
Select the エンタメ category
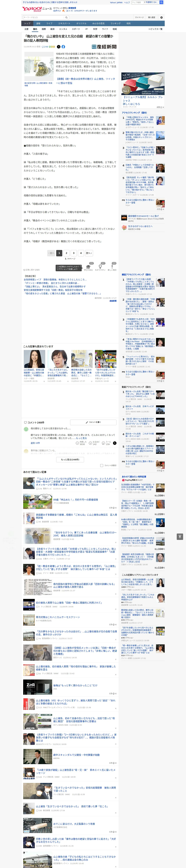click(x=63, y=29)
